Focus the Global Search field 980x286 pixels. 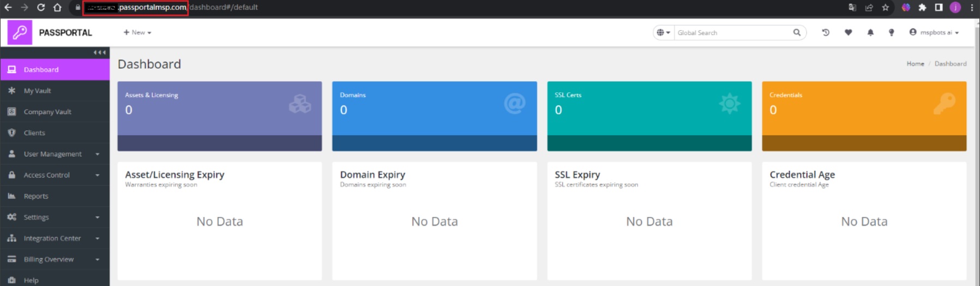pos(733,33)
